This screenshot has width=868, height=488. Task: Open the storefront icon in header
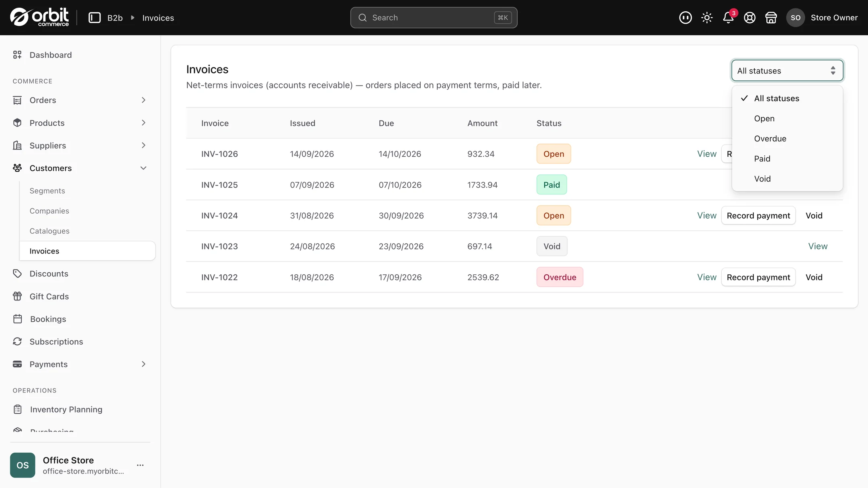tap(771, 18)
